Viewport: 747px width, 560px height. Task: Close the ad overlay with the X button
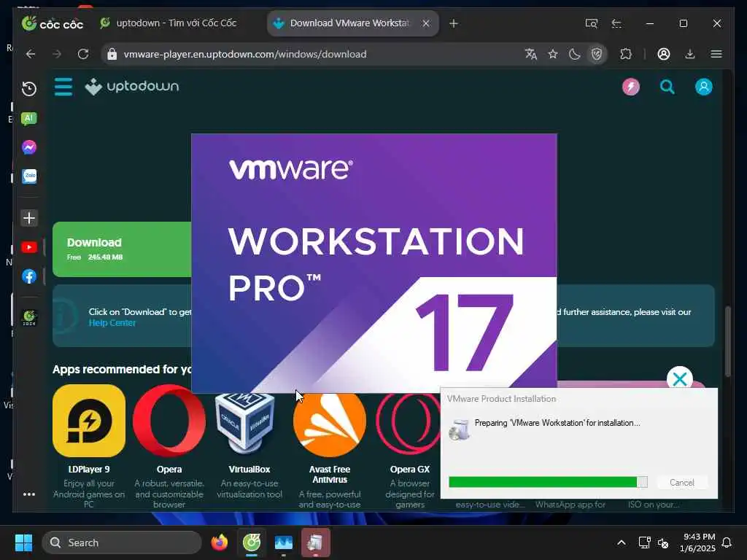click(x=680, y=379)
